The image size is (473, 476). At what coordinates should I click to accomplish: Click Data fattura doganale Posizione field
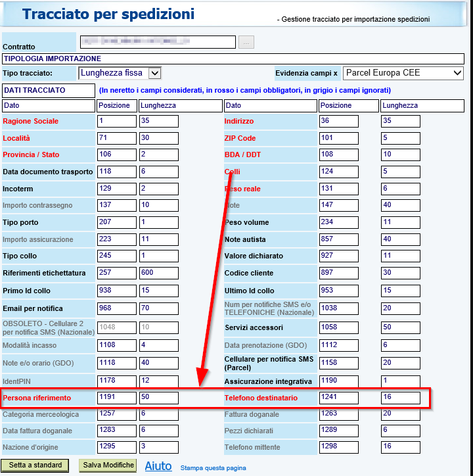117,431
